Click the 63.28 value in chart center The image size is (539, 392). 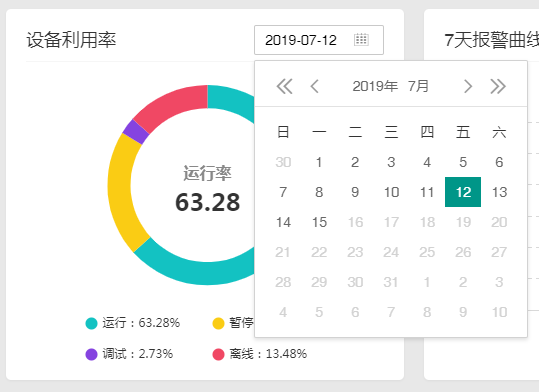[208, 202]
